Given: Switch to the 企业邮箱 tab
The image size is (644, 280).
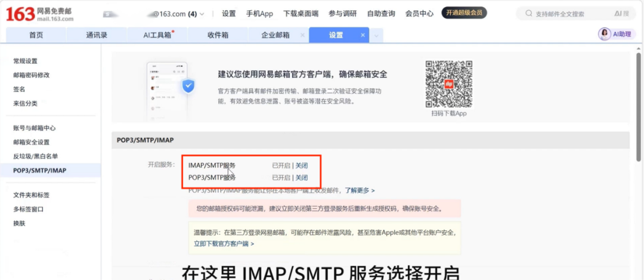Looking at the screenshot, I should click(275, 35).
